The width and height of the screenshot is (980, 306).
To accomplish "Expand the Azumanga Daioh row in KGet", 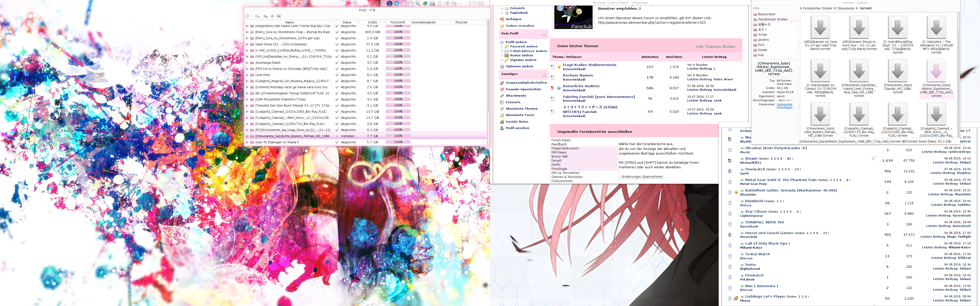I will [247, 63].
